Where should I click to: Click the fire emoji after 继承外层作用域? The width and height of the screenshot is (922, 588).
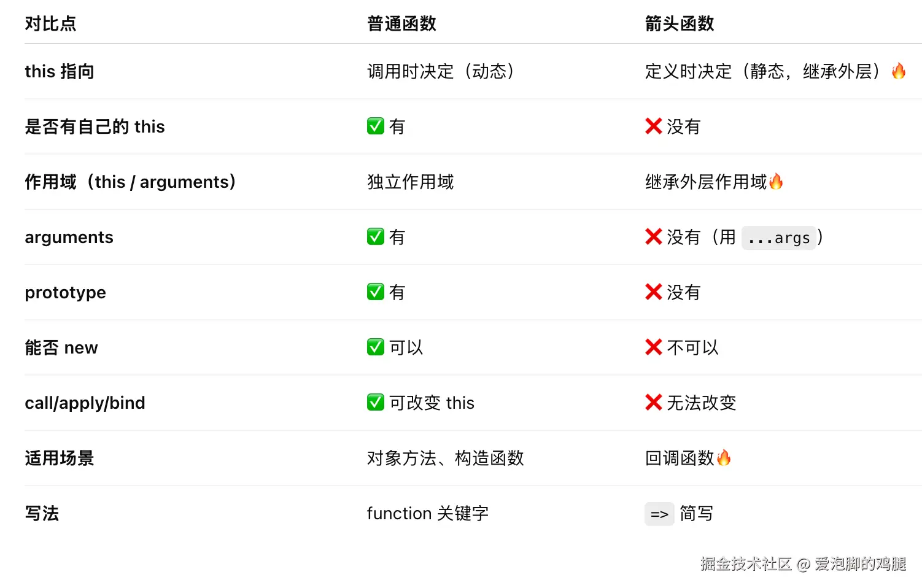coord(776,182)
